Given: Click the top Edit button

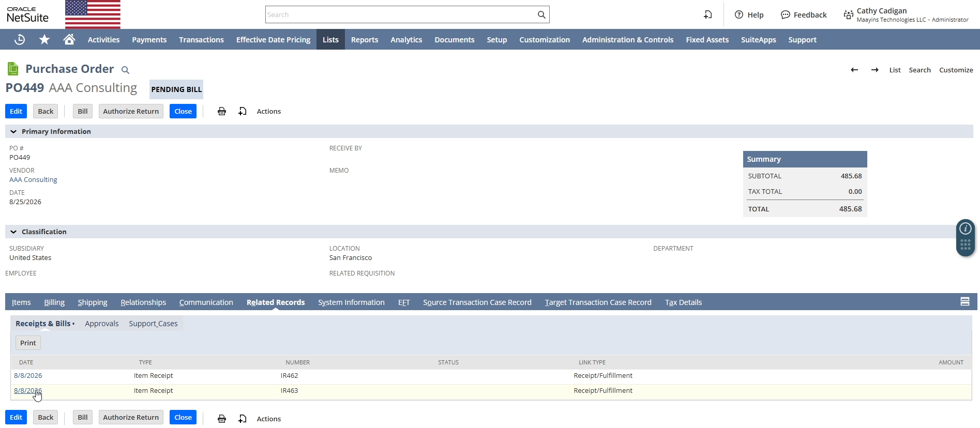Looking at the screenshot, I should (16, 111).
